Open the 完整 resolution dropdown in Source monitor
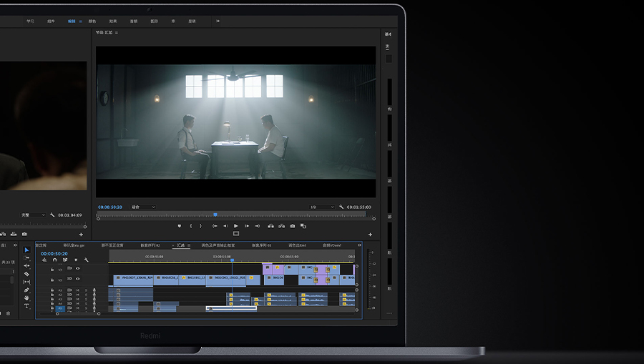 pyautogui.click(x=33, y=215)
